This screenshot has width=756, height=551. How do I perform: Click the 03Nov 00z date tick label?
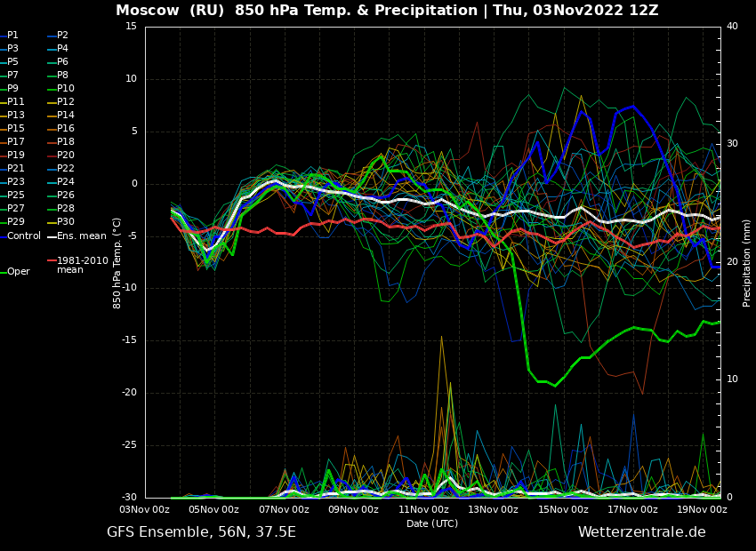(145, 510)
